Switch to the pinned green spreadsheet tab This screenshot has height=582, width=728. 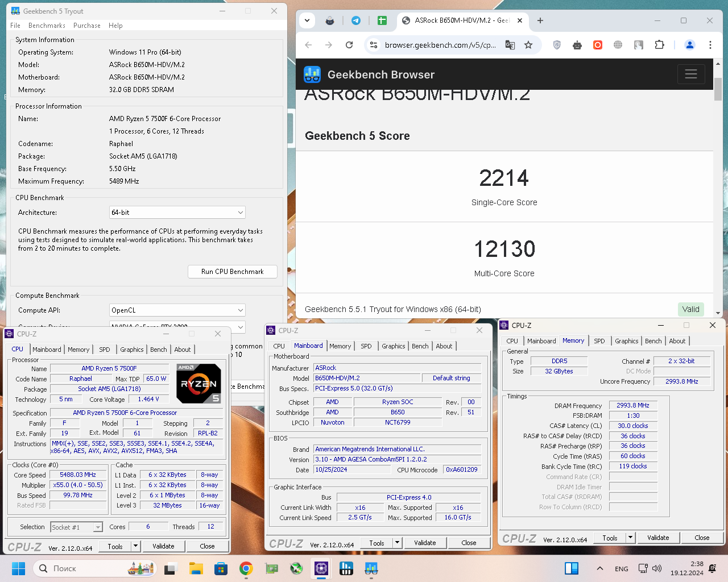click(x=382, y=20)
